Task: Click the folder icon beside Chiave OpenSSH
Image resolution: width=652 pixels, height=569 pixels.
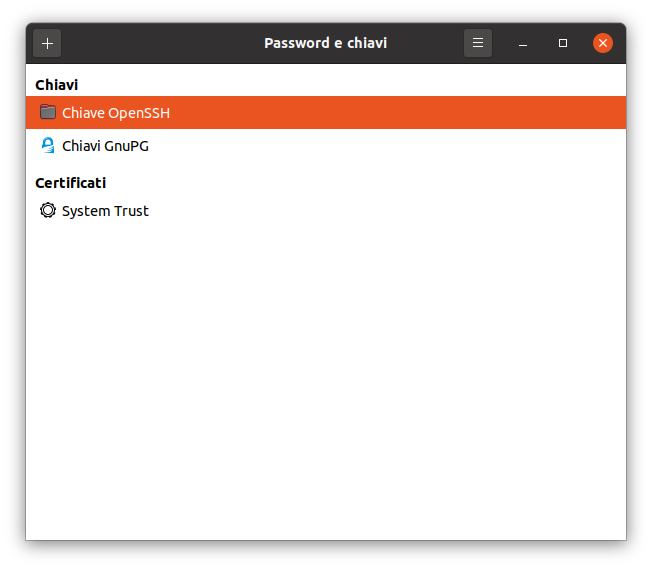Action: 47,112
